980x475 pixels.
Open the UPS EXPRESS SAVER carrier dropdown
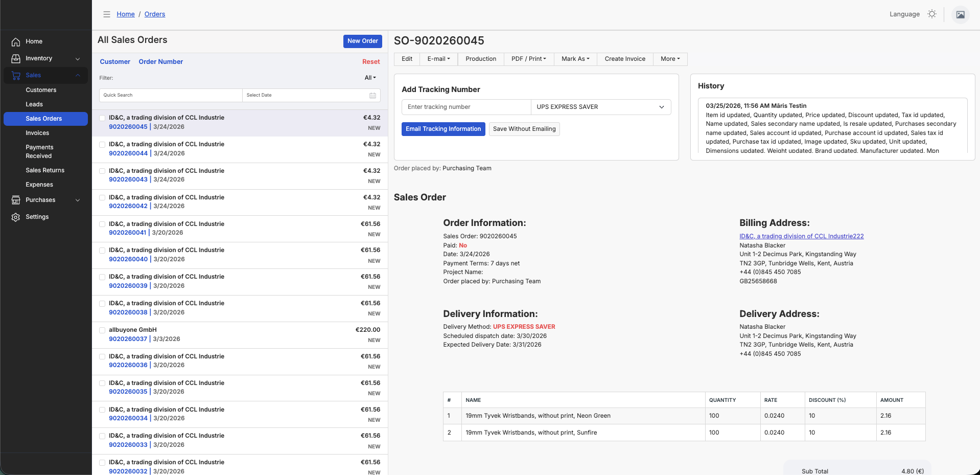(600, 107)
